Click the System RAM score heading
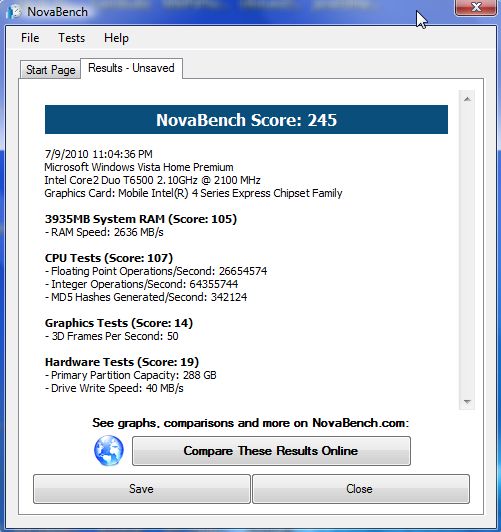501x532 pixels. pos(141,219)
